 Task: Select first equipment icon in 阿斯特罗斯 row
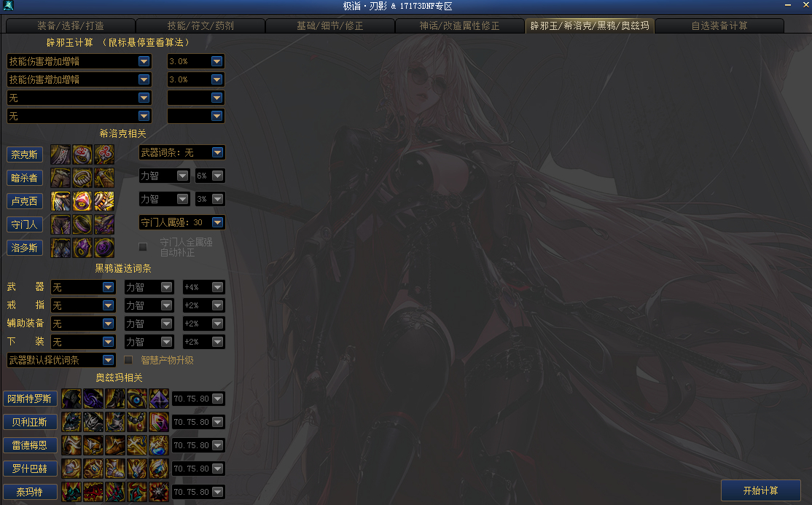tap(71, 399)
